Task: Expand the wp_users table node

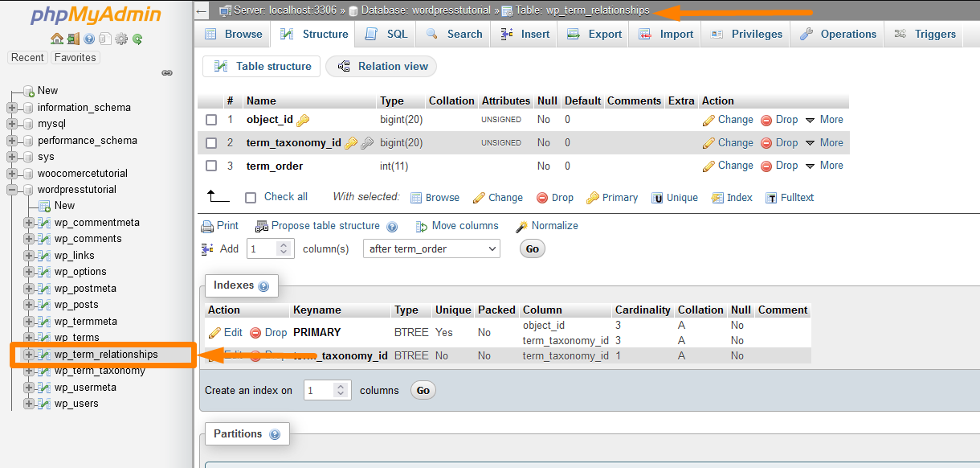Action: pyautogui.click(x=29, y=404)
